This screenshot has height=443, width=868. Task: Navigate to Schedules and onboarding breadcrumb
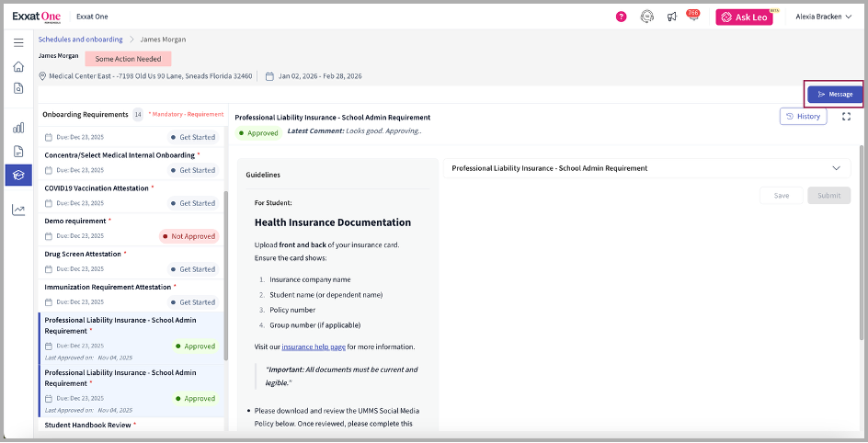[x=80, y=40]
